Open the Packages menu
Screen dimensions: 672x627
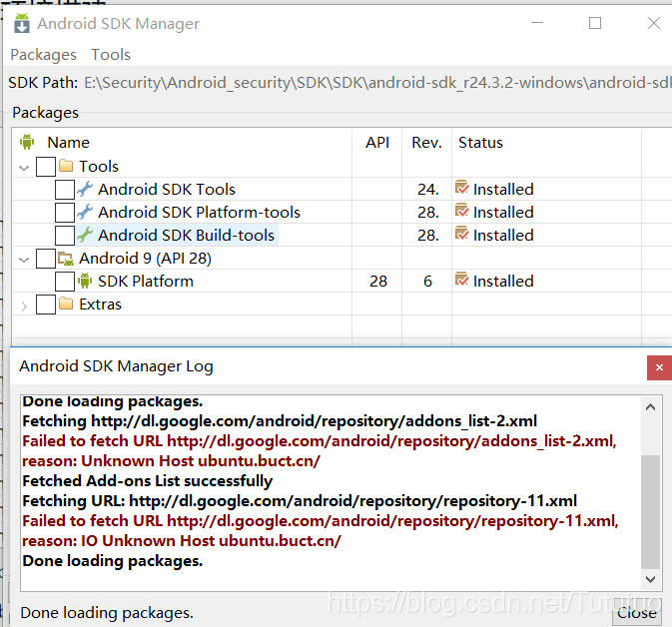43,55
